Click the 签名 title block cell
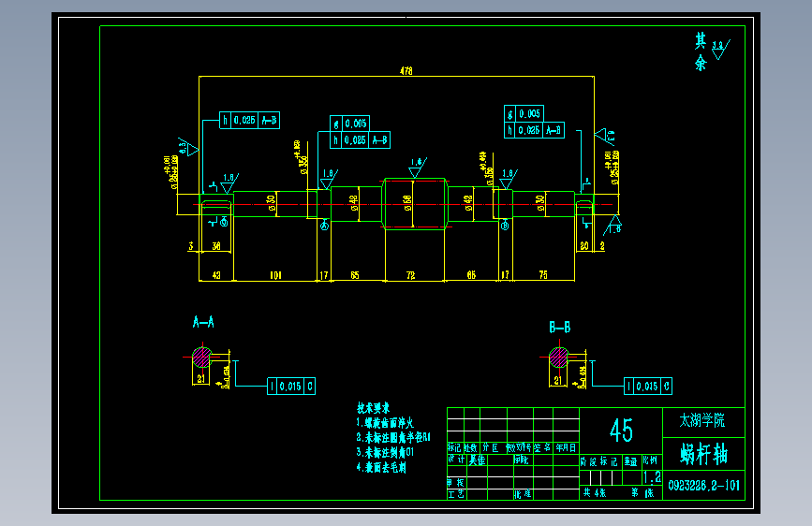This screenshot has width=812, height=526. [542, 447]
